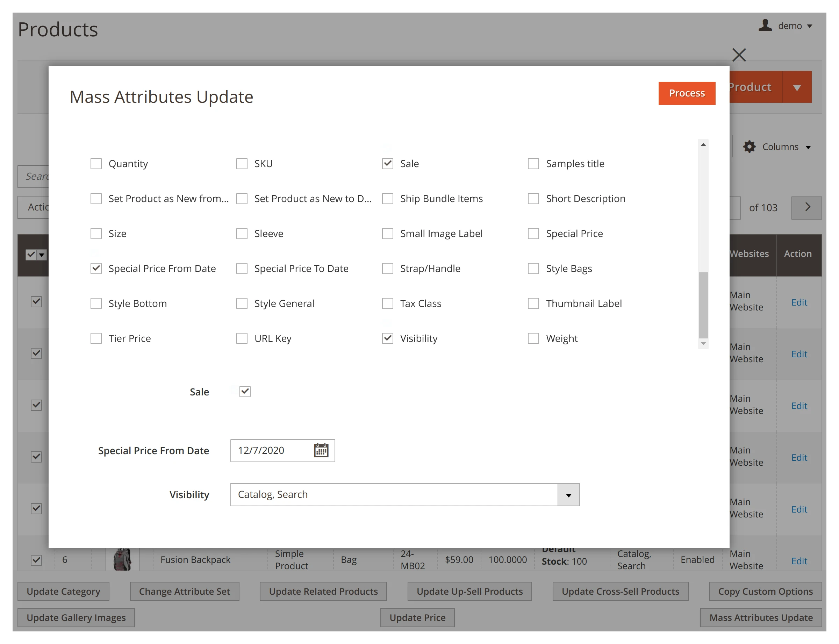The image size is (839, 644).
Task: Click the Process button
Action: pos(687,93)
